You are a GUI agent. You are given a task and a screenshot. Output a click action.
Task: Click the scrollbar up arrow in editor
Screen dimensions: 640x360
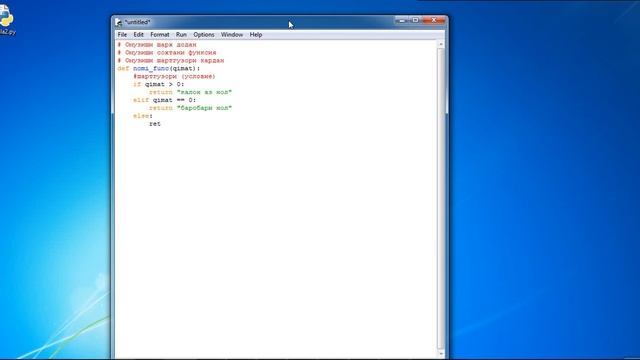(441, 44)
